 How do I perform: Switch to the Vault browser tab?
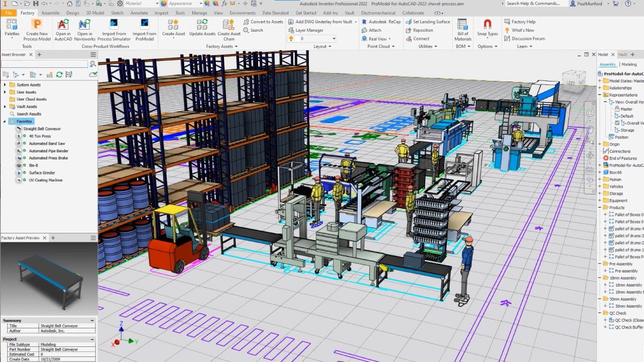[x=623, y=54]
